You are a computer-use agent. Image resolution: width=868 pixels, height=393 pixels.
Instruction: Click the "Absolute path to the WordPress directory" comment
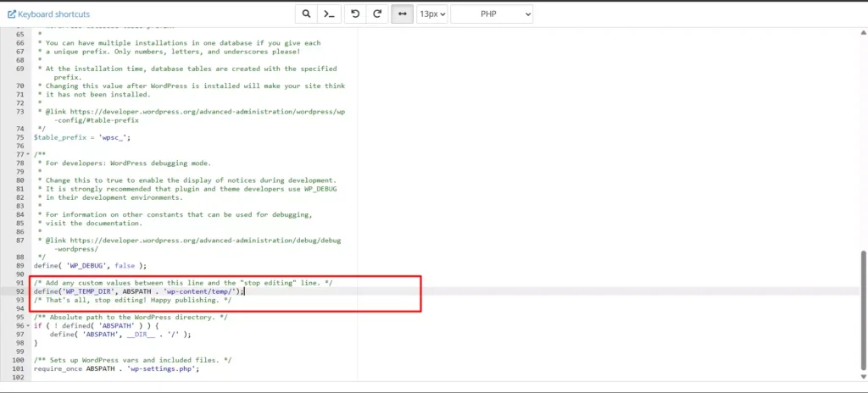click(131, 317)
